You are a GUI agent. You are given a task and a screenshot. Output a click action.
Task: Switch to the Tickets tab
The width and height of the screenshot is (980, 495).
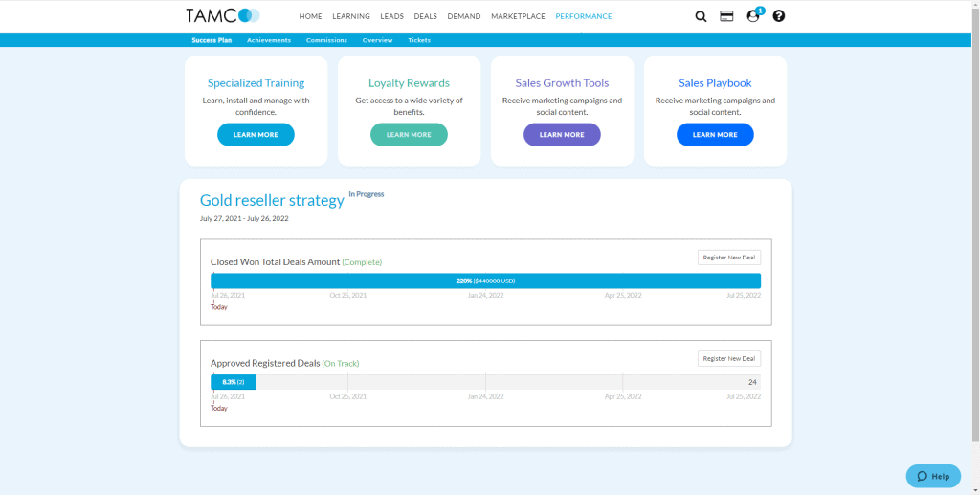tap(419, 40)
